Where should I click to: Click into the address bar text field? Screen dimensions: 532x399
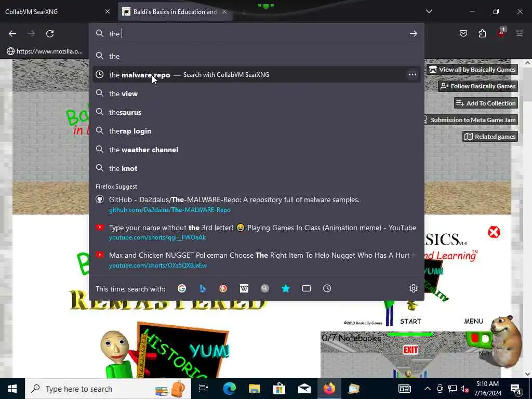(x=258, y=34)
